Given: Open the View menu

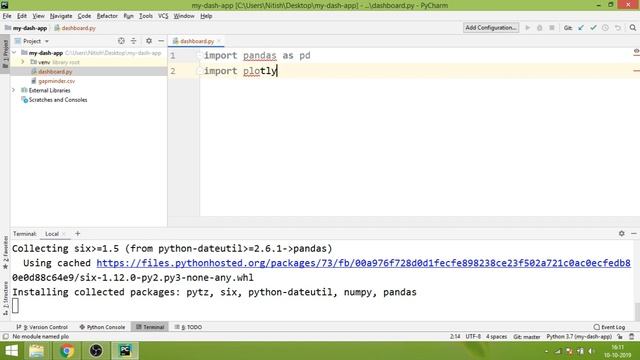Looking at the screenshot, I should (38, 16).
